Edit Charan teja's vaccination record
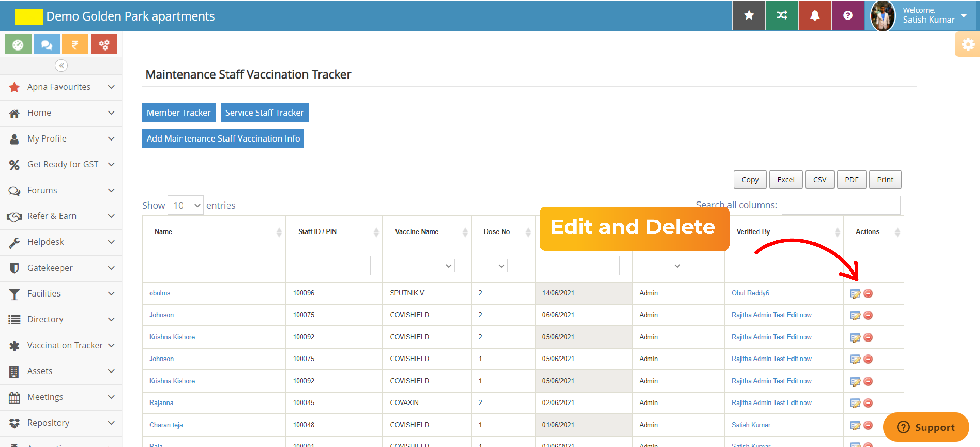The width and height of the screenshot is (980, 447). click(x=855, y=425)
